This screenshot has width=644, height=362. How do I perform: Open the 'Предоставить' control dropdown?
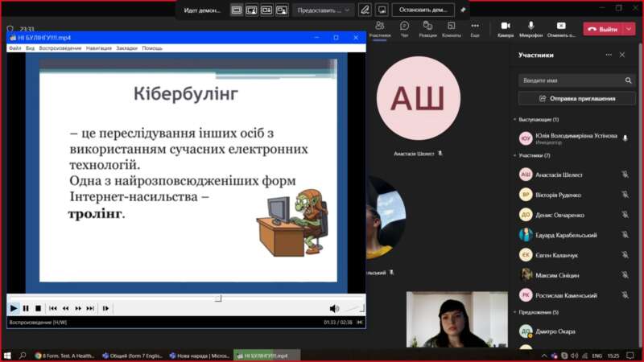click(x=324, y=10)
